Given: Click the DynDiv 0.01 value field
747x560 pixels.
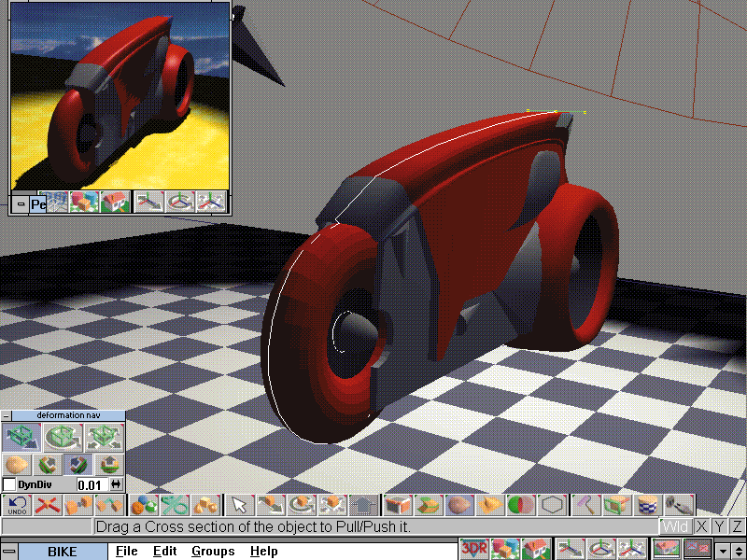Looking at the screenshot, I should click(90, 484).
